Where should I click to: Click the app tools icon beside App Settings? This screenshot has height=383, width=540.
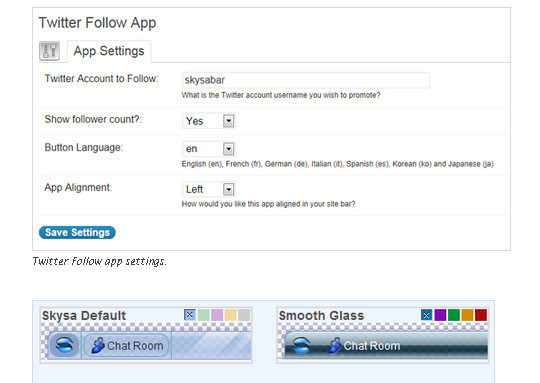49,51
